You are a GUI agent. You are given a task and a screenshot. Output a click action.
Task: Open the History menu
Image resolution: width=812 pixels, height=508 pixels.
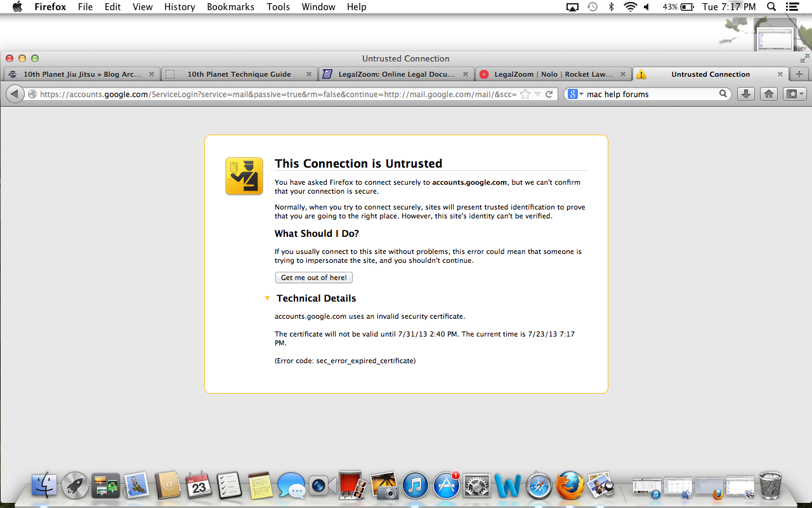pos(180,7)
